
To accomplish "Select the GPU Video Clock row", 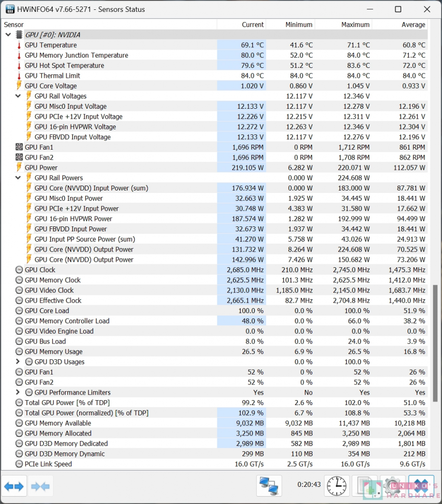I will pyautogui.click(x=215, y=290).
